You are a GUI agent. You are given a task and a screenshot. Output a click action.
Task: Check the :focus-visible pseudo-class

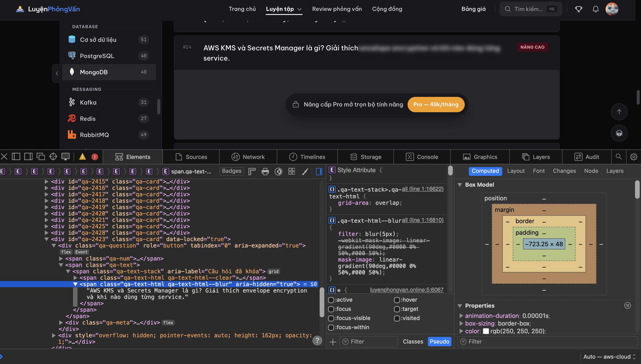tap(331, 318)
